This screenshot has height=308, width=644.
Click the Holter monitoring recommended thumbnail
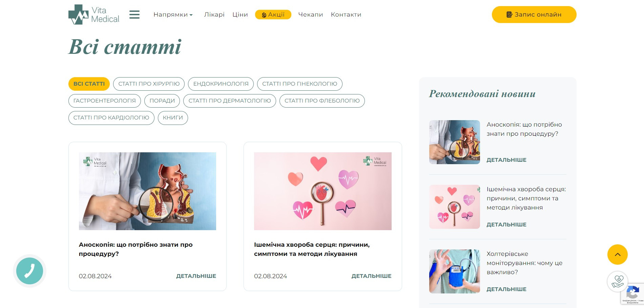pyautogui.click(x=455, y=271)
